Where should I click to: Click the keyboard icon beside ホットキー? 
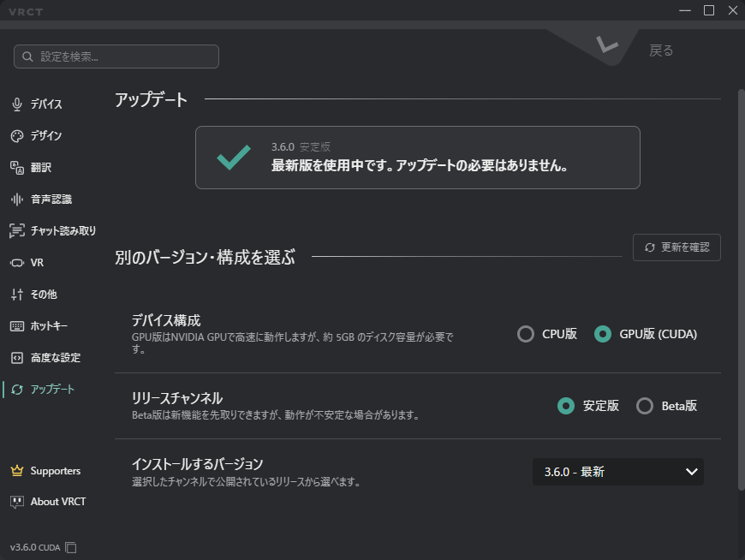[x=17, y=326]
